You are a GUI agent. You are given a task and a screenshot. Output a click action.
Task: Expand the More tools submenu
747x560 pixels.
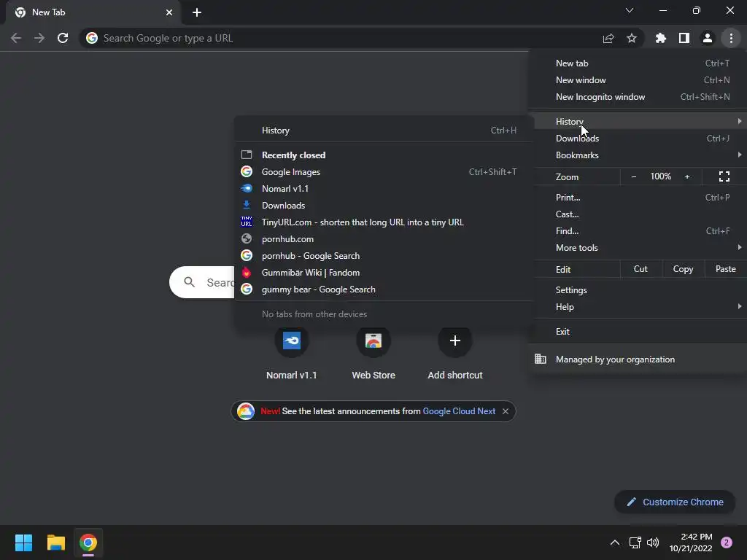point(638,248)
